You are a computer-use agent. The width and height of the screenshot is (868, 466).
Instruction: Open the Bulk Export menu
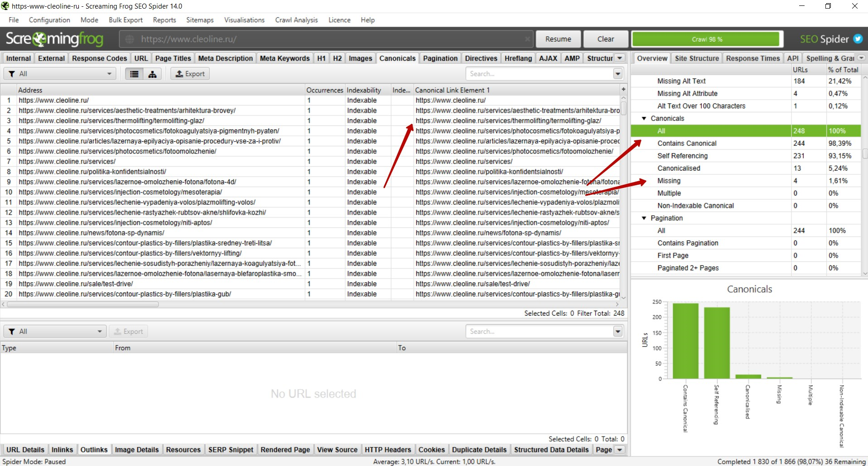click(125, 20)
